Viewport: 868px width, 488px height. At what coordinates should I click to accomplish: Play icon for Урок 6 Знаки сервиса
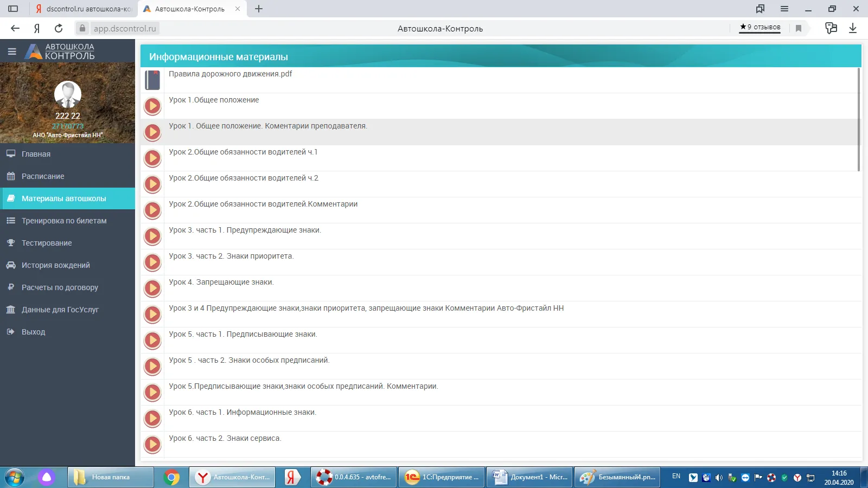coord(152,445)
